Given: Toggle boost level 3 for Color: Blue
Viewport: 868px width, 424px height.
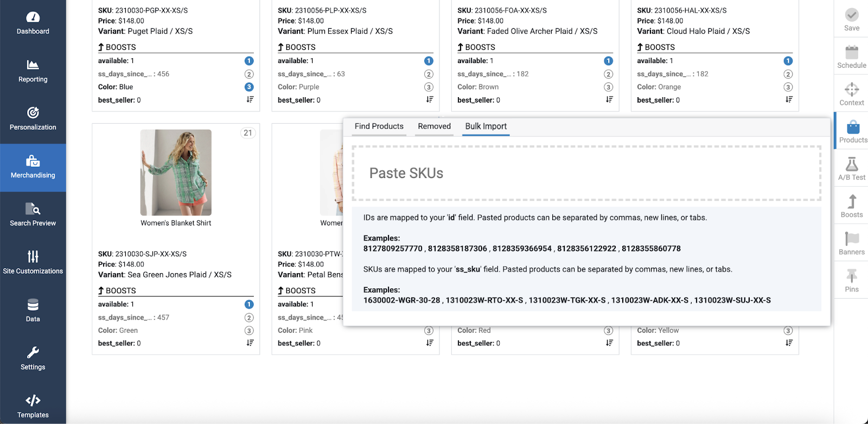Looking at the screenshot, I should 249,87.
